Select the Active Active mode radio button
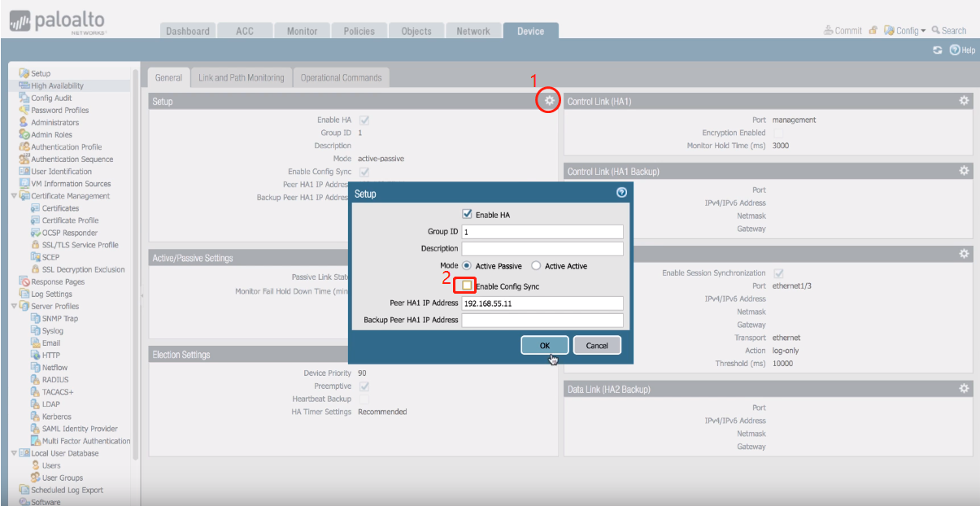 tap(536, 266)
